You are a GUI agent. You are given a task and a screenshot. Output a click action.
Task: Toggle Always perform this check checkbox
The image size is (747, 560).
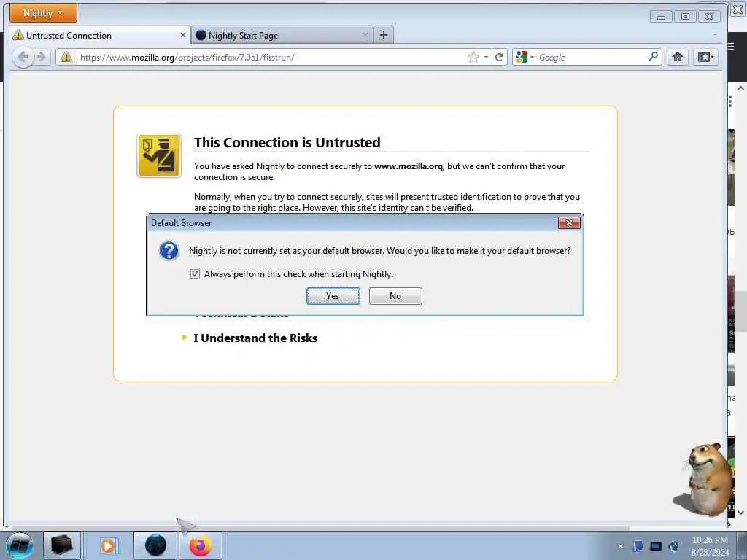[x=195, y=274]
